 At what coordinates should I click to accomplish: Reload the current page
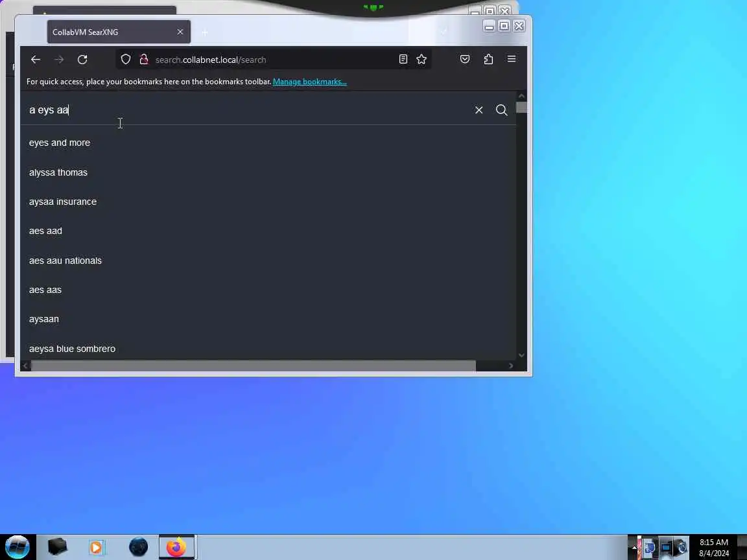click(82, 60)
